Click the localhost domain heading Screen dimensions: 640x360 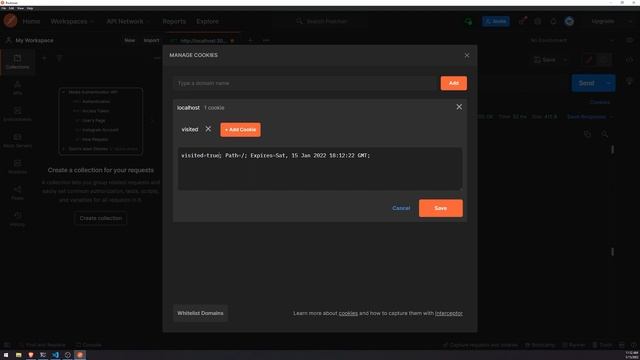[x=188, y=108]
